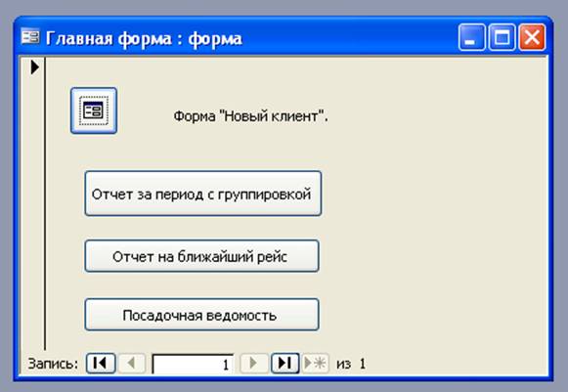Click the form icon in the title bar
Image resolution: width=568 pixels, height=392 pixels.
point(30,36)
